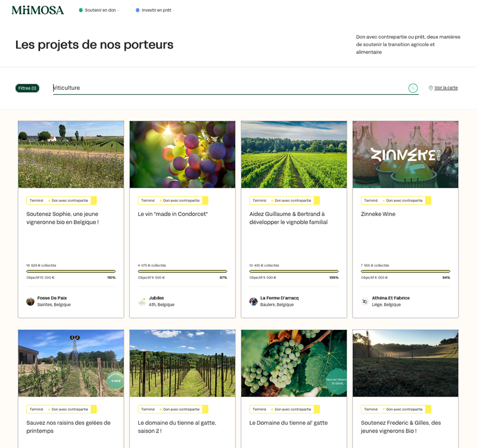The image size is (477, 448).
Task: Click La Ferme D'arracq avatar
Action: click(253, 301)
